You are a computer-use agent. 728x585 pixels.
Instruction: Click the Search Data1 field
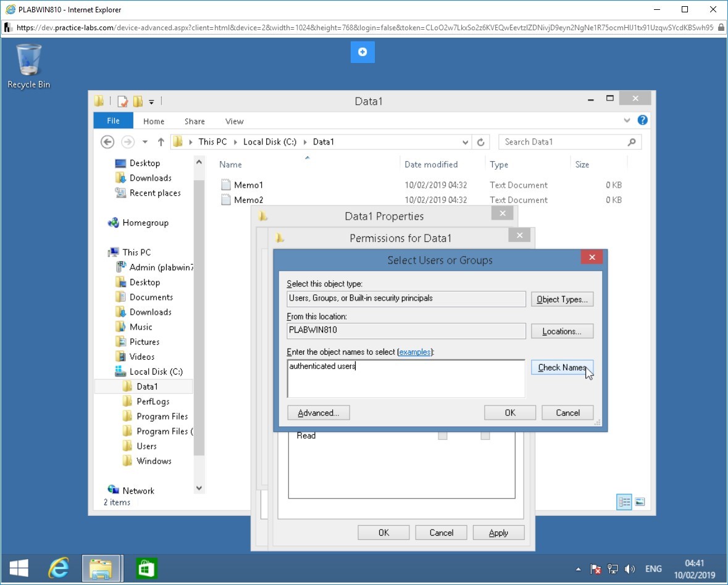tap(570, 142)
